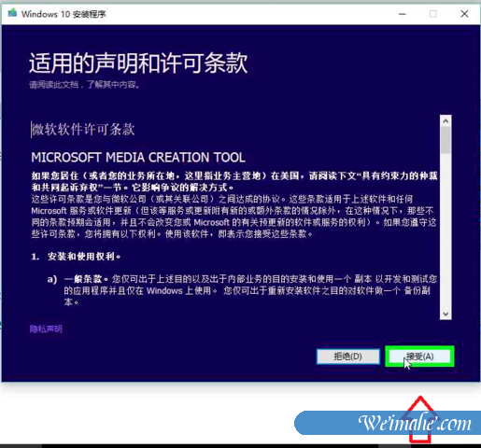This screenshot has width=481, height=448.
Task: Click the license scrollbar up arrow
Action: (446, 121)
